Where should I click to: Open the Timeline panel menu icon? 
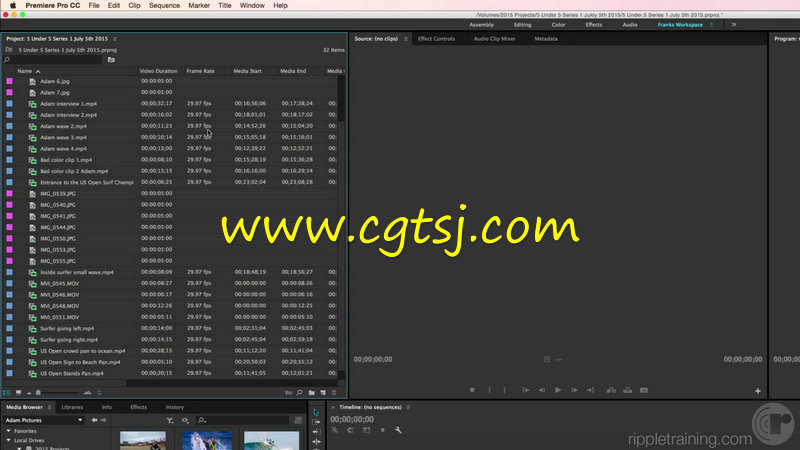point(408,407)
